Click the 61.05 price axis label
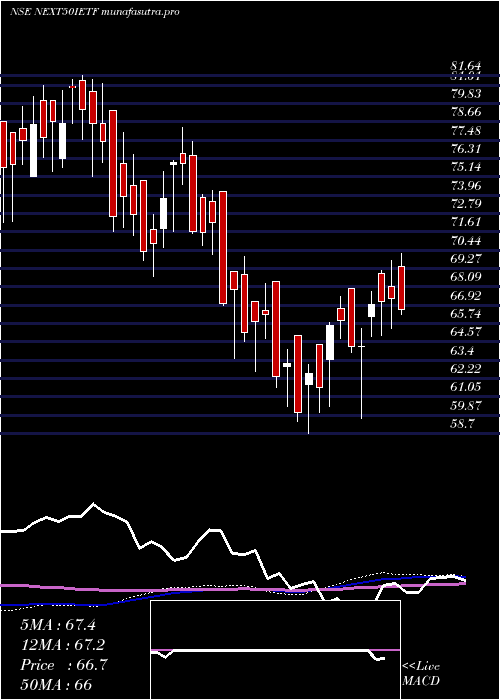This screenshot has width=500, height=700. (465, 388)
